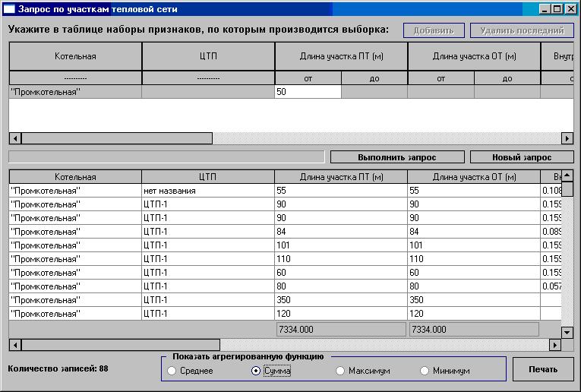The image size is (581, 392).
Task: Click the 'Печать' button
Action: pyautogui.click(x=542, y=369)
